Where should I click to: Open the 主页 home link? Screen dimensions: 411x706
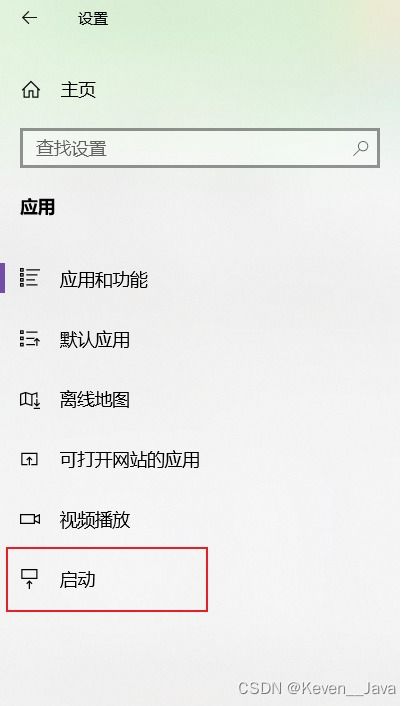pos(78,90)
